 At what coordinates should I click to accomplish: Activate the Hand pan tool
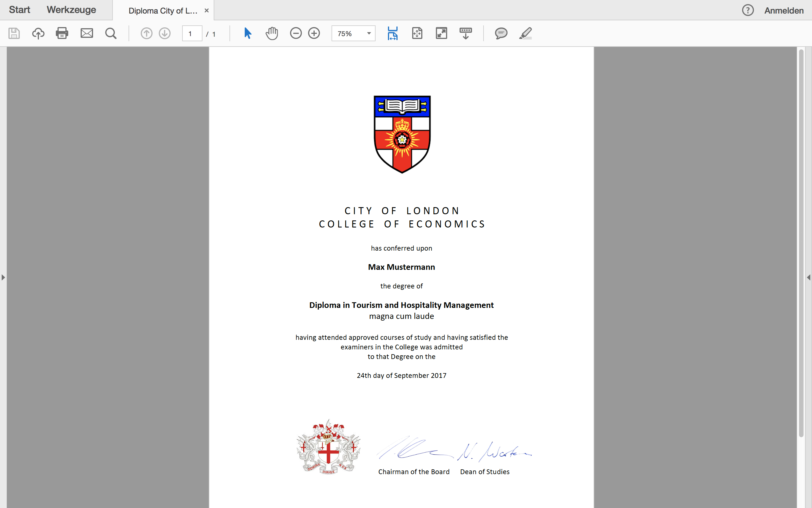(272, 33)
